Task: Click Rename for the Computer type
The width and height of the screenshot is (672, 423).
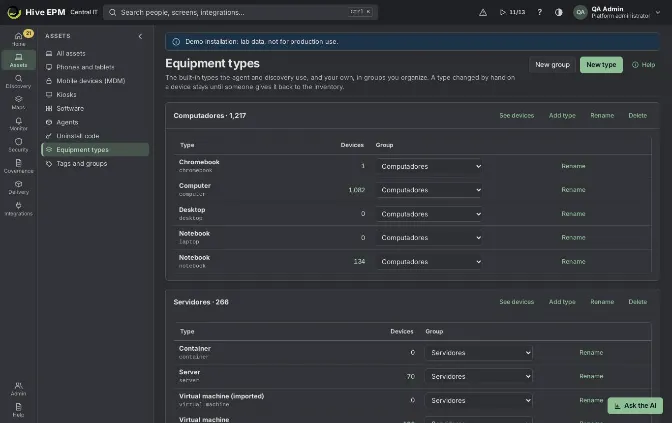Action: click(573, 189)
